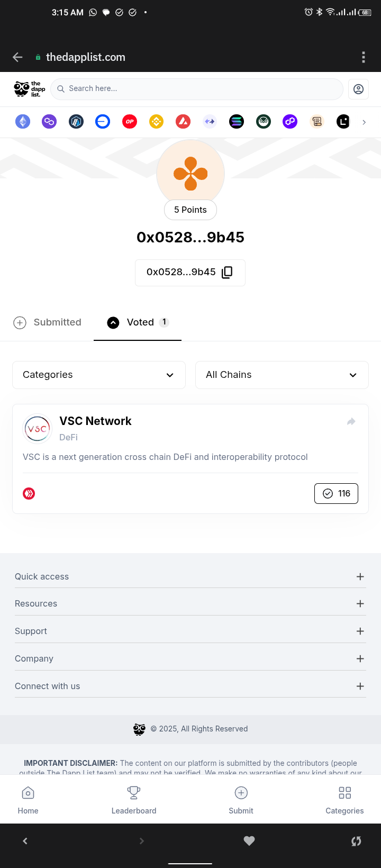Switch to the Submitted tab
Viewport: 381px width, 868px height.
[48, 322]
